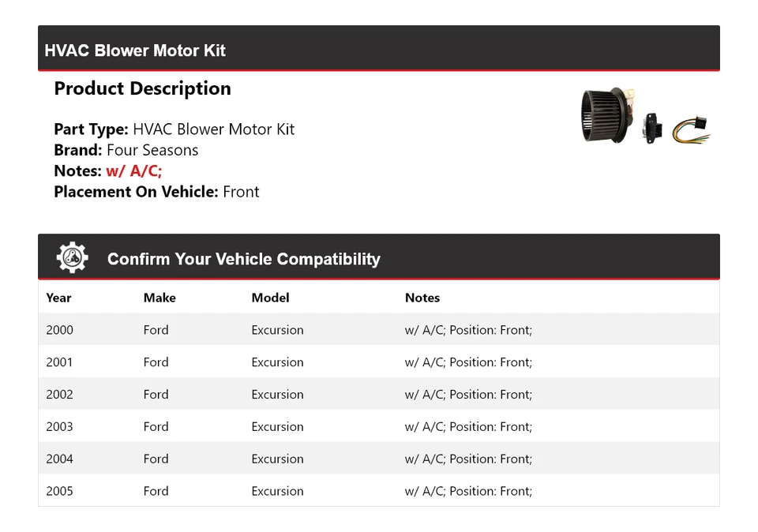Click the red "w/ A/C;" notes text
The height and width of the screenshot is (532, 758).
(x=134, y=171)
